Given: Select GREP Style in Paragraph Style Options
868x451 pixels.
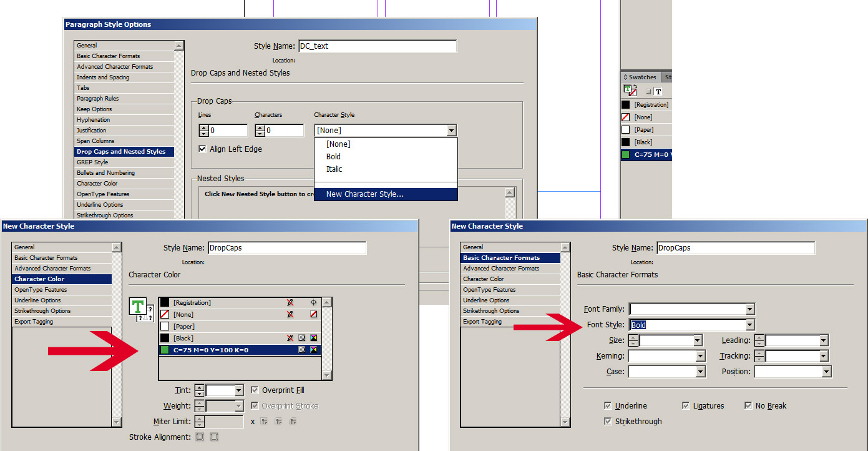Looking at the screenshot, I should (124, 162).
